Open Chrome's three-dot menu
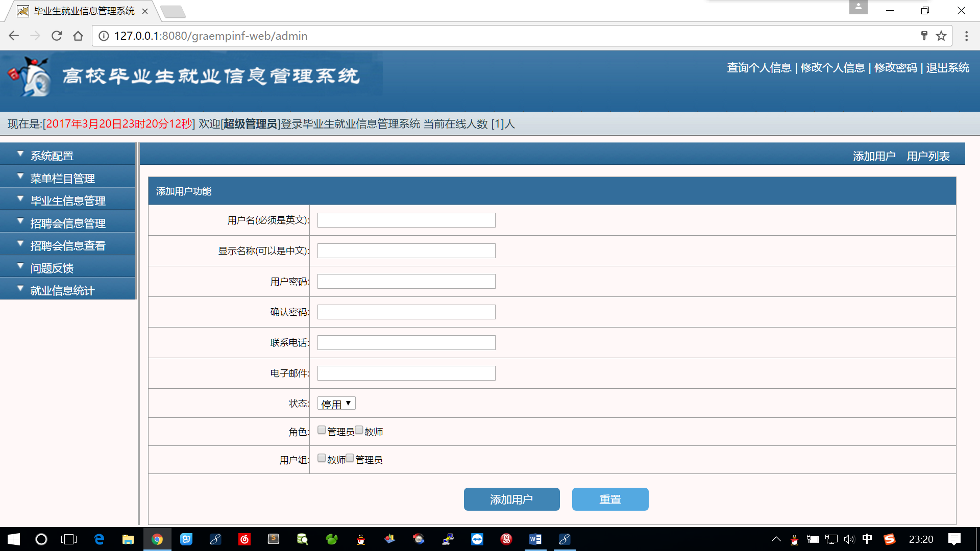Image resolution: width=980 pixels, height=551 pixels. (966, 36)
